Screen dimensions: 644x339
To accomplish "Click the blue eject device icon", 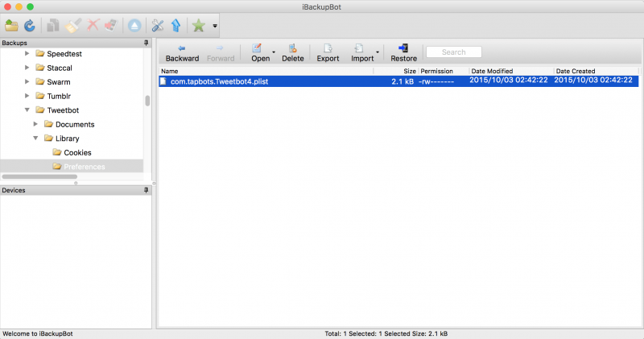I will 134,26.
